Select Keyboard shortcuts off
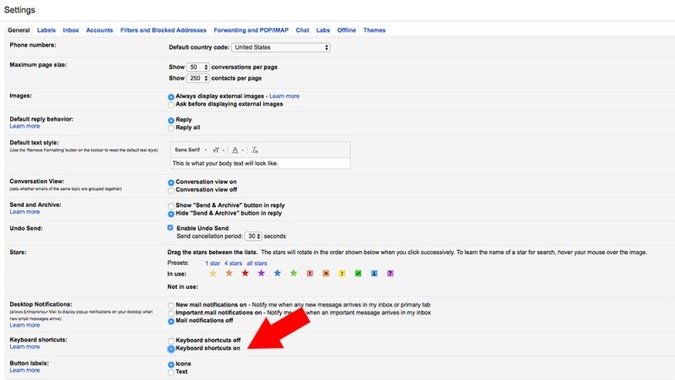 [171, 341]
